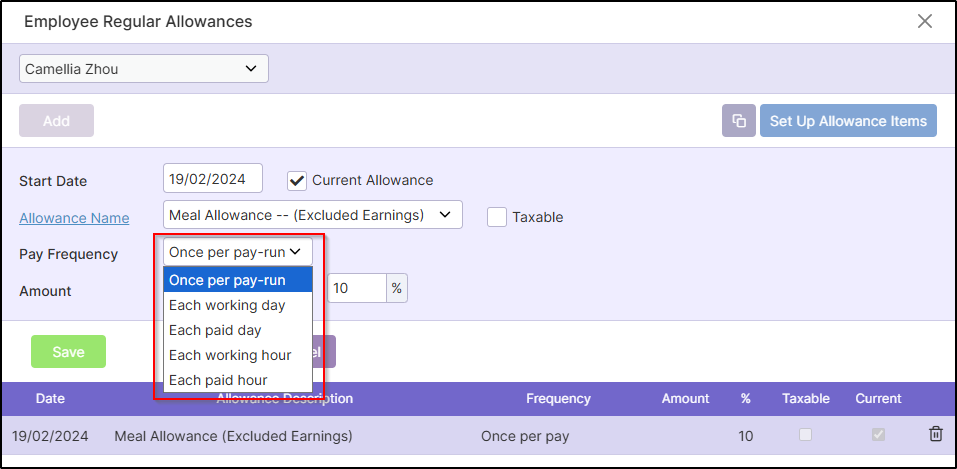Image resolution: width=957 pixels, height=469 pixels.
Task: Click the Add button
Action: (56, 121)
